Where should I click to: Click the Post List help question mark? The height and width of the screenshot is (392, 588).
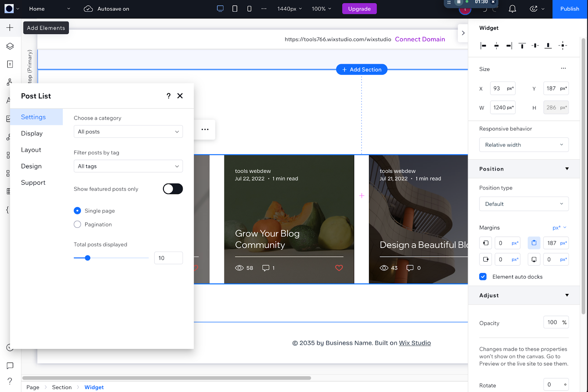coord(168,96)
